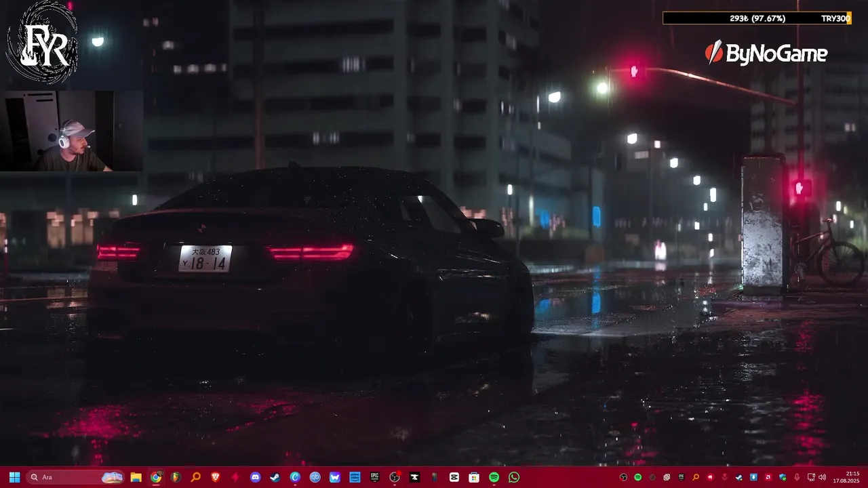
Task: Launch CapCut from the taskbar
Action: tap(454, 477)
